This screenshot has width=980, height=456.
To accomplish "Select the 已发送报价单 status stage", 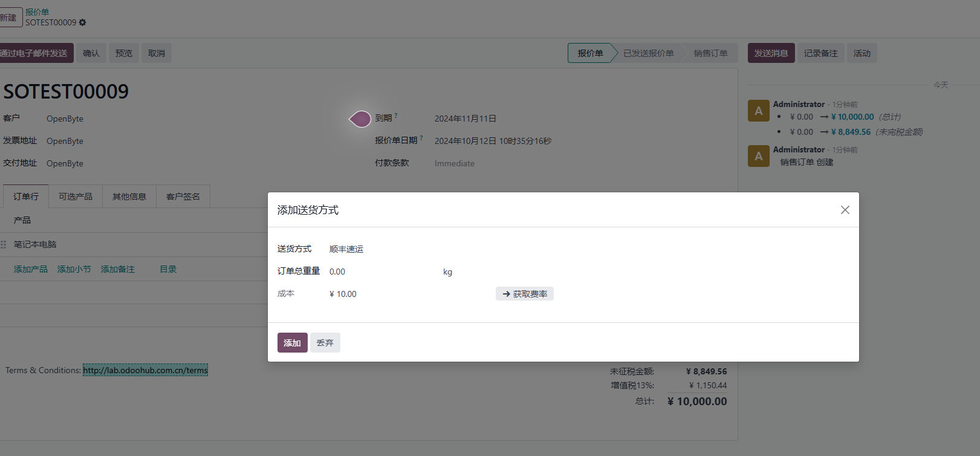I will pos(648,53).
